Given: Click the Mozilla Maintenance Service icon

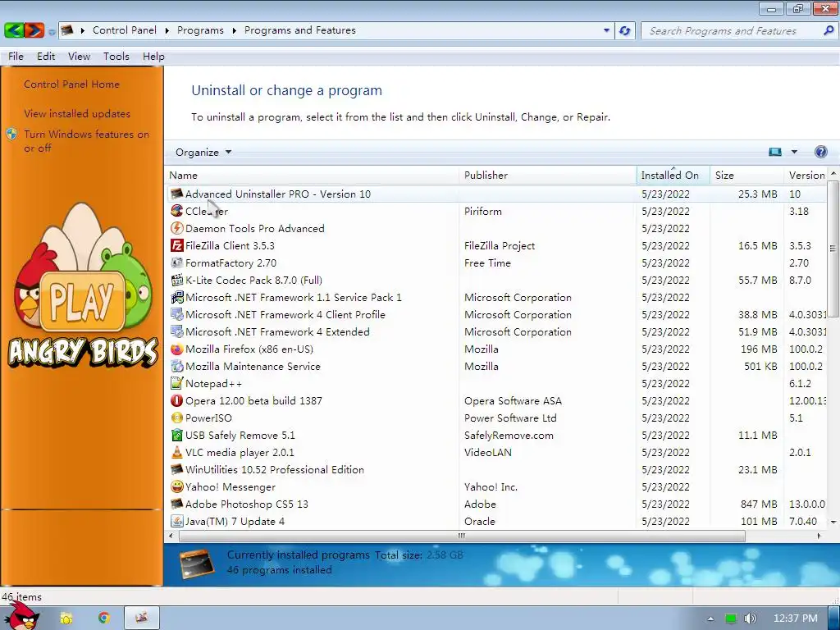Looking at the screenshot, I should click(x=177, y=367).
